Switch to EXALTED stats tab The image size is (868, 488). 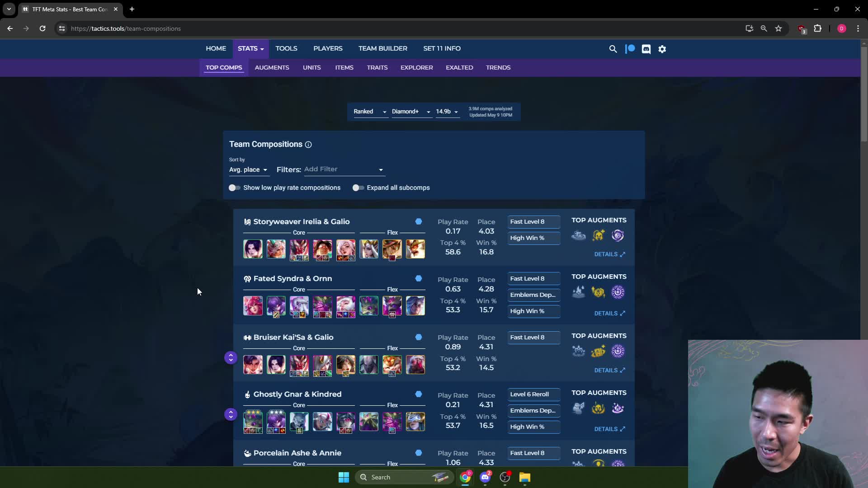[x=459, y=67]
